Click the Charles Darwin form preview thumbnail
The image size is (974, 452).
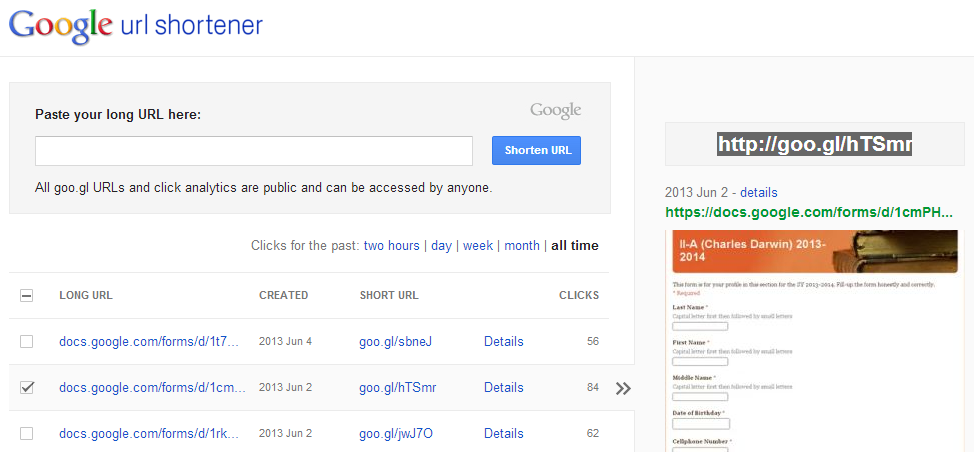pyautogui.click(x=814, y=340)
